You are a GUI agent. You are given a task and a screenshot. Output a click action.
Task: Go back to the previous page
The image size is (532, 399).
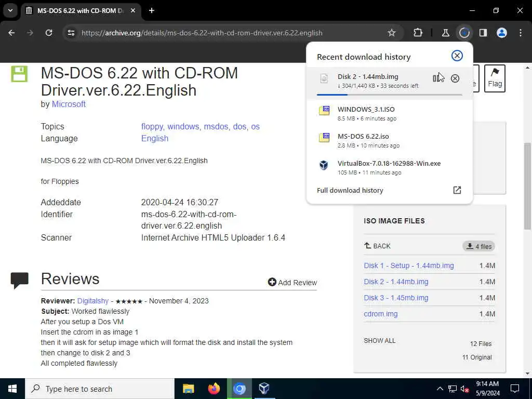11,33
